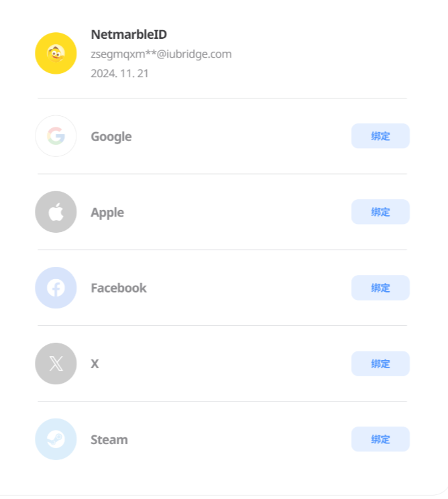Click the divider line between Google and Apple
This screenshot has width=448, height=499.
pyautogui.click(x=222, y=174)
